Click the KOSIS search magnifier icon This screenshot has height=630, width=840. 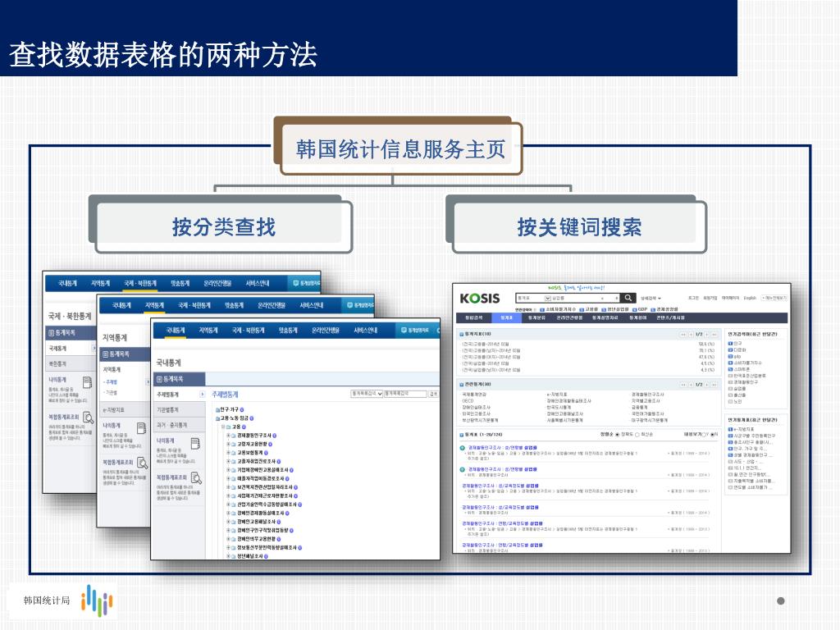coord(628,298)
